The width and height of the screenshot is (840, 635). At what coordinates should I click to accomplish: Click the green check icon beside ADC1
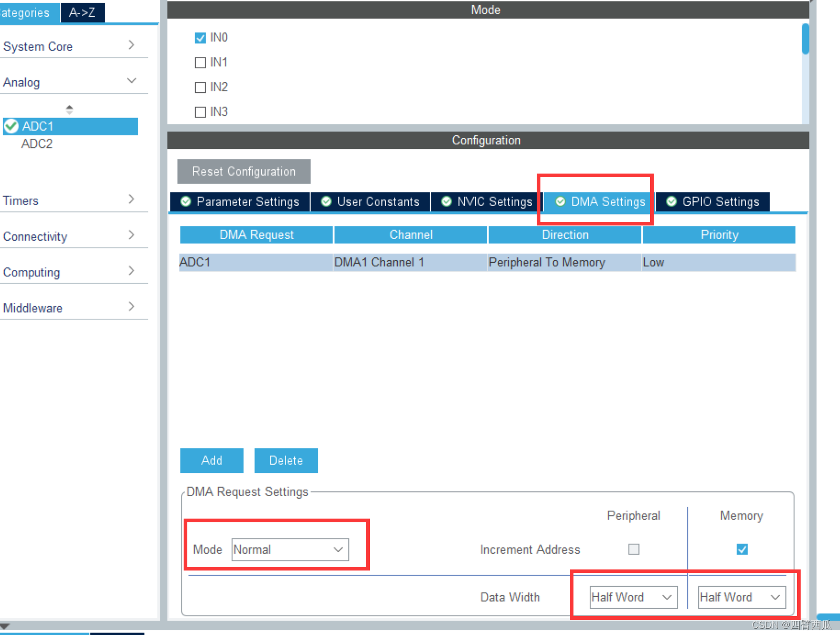[11, 126]
